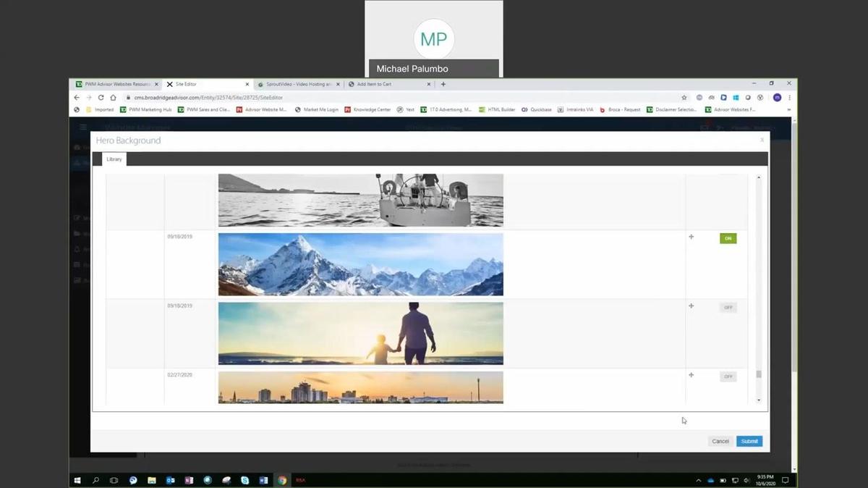
Task: Open Chrome from the taskbar
Action: point(282,480)
